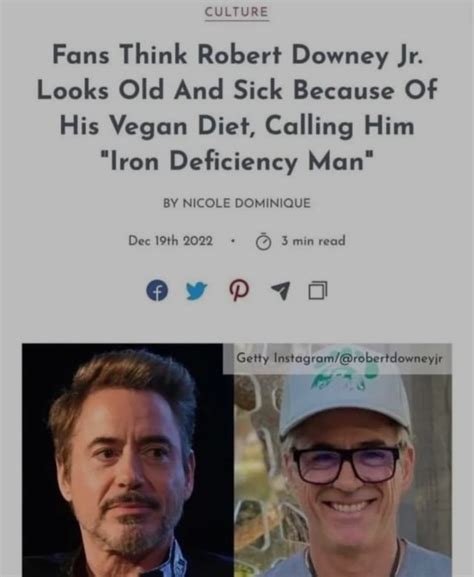Click the "Looks Old And Sick Because Of" headline line
Screen dimensions: 474x577
(237, 90)
